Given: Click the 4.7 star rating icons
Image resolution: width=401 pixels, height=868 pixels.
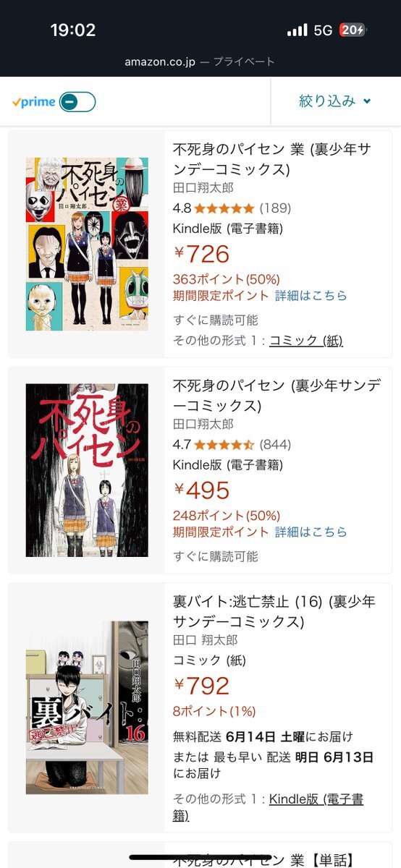Looking at the screenshot, I should pos(224,444).
